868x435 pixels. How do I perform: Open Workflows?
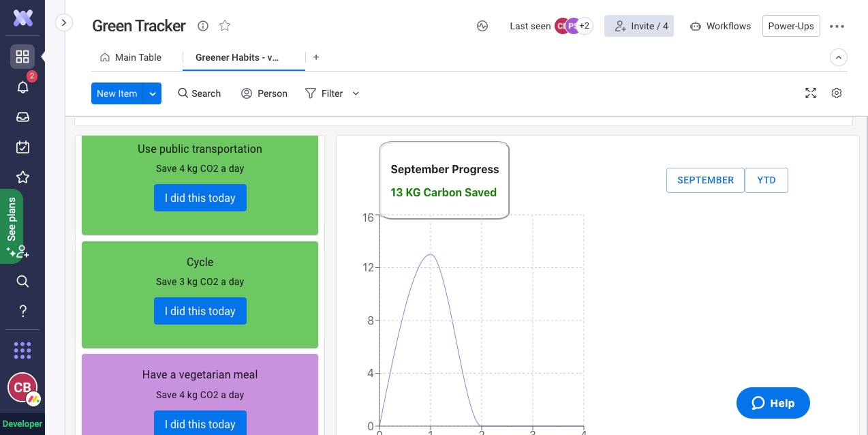click(720, 26)
